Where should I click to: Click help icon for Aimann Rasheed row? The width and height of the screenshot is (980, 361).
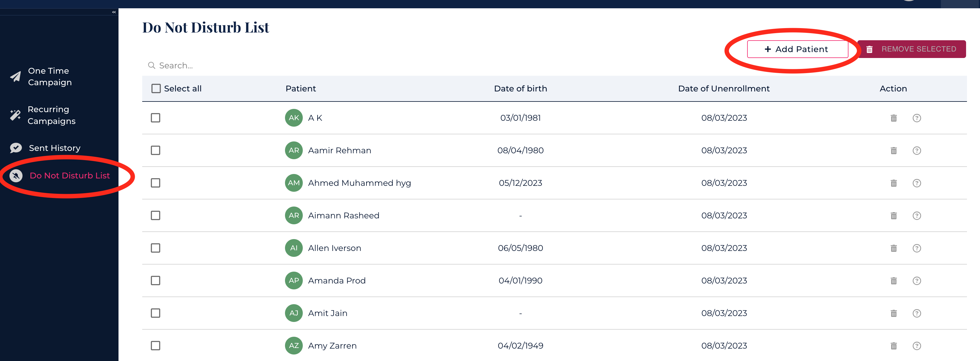(x=917, y=216)
